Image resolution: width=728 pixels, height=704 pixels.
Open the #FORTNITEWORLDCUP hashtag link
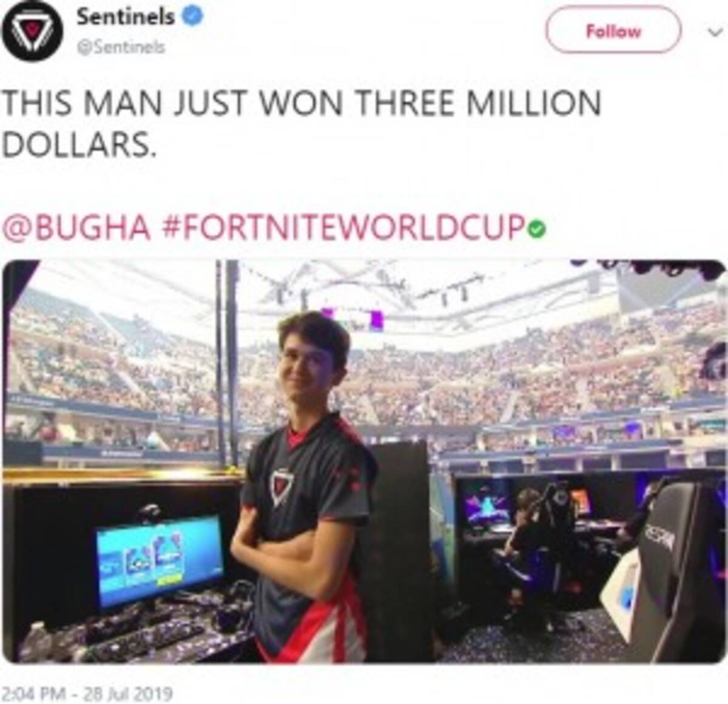coord(344,229)
